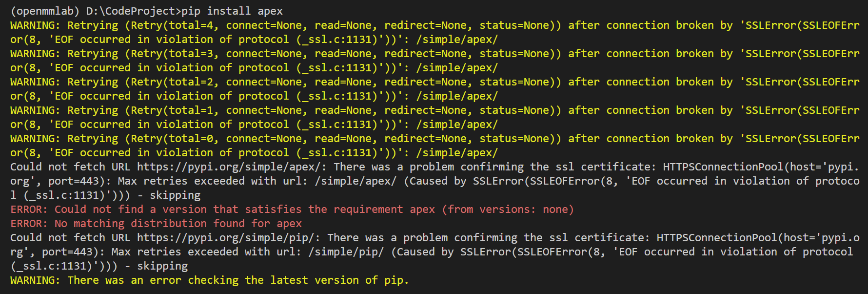Click the word 'skipping' after the pip fetch error
This screenshot has height=294, width=868.
162,266
